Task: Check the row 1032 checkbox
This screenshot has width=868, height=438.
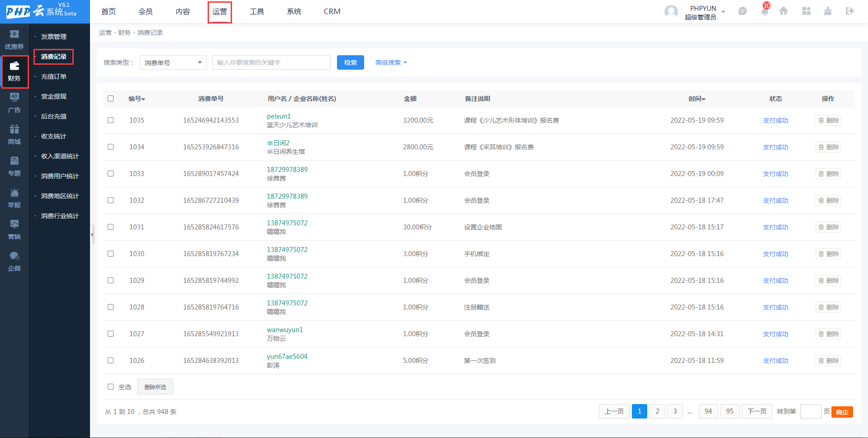Action: 110,200
